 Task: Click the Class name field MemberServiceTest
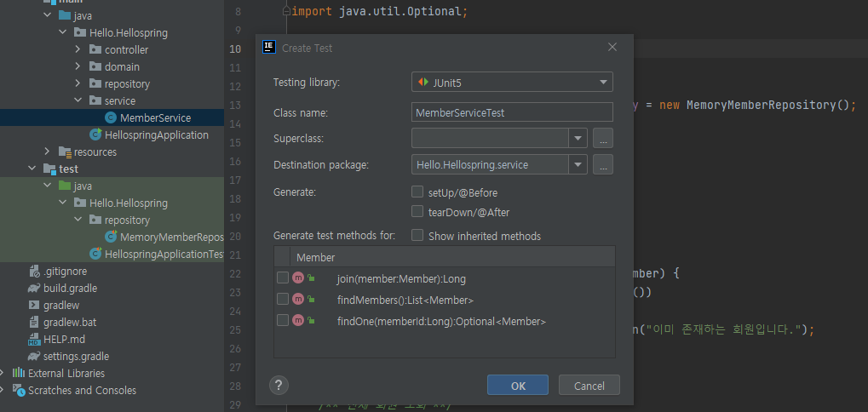click(x=512, y=112)
